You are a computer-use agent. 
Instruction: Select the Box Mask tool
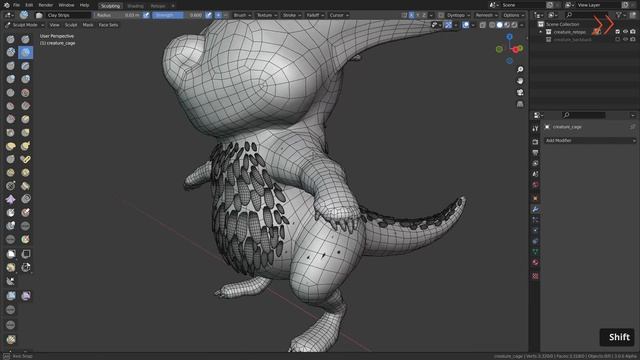click(11, 254)
